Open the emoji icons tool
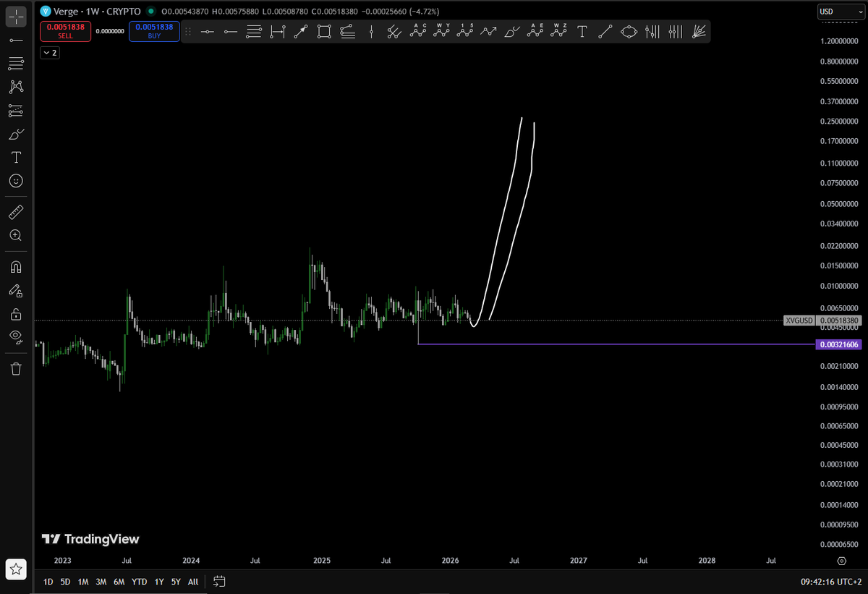 coord(16,180)
